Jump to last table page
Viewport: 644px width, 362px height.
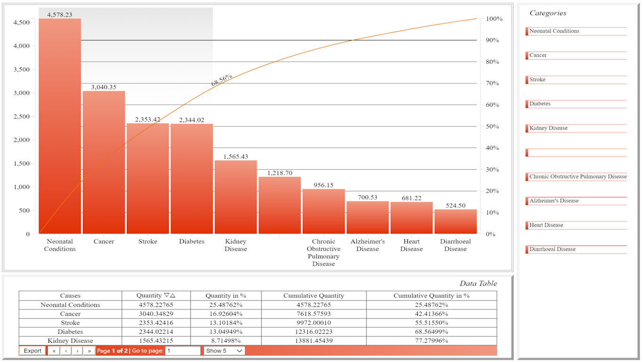point(89,351)
